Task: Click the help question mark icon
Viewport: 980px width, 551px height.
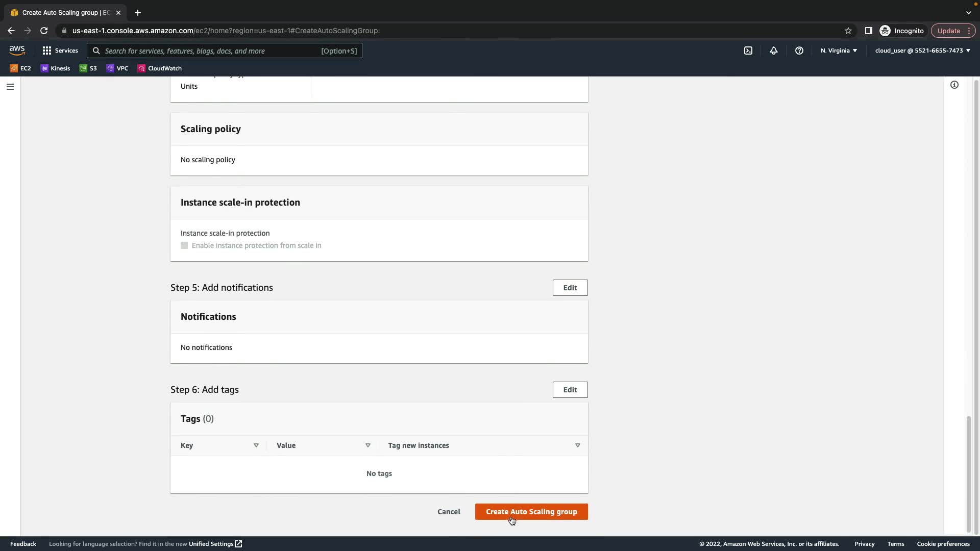Action: 799,51
